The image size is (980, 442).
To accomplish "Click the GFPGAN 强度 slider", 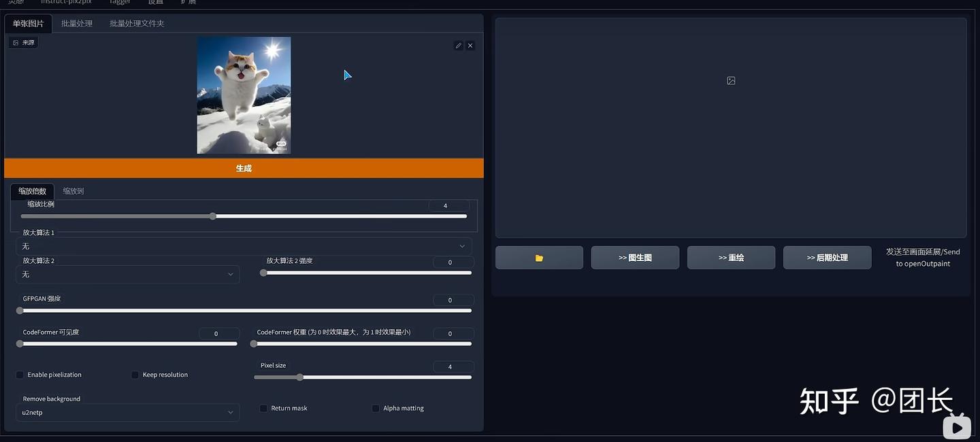I will pos(244,311).
